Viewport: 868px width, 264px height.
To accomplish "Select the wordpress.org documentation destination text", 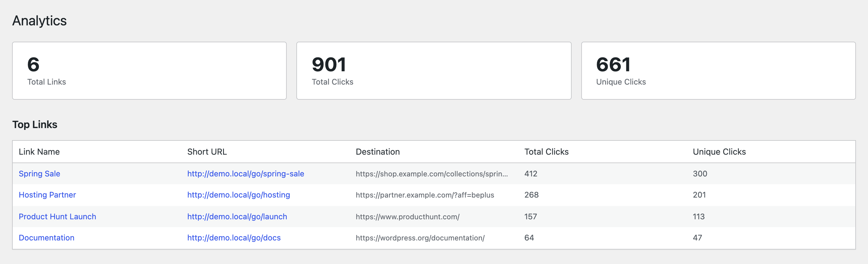I will (x=420, y=238).
